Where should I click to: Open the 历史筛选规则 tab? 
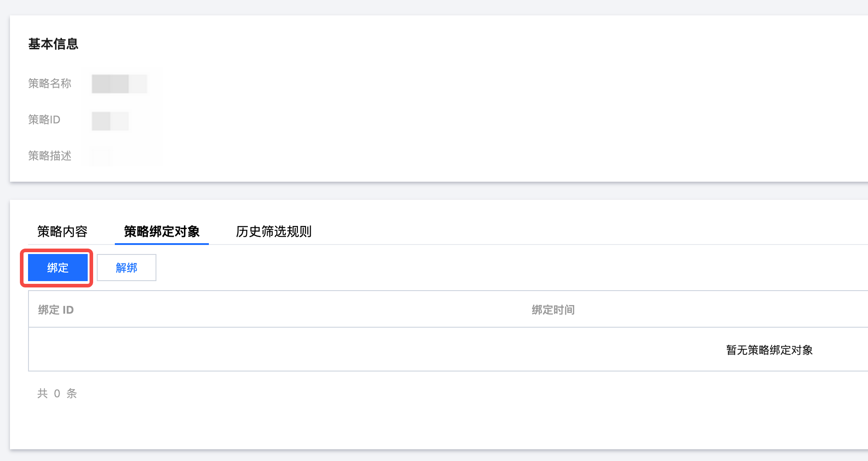click(x=274, y=231)
